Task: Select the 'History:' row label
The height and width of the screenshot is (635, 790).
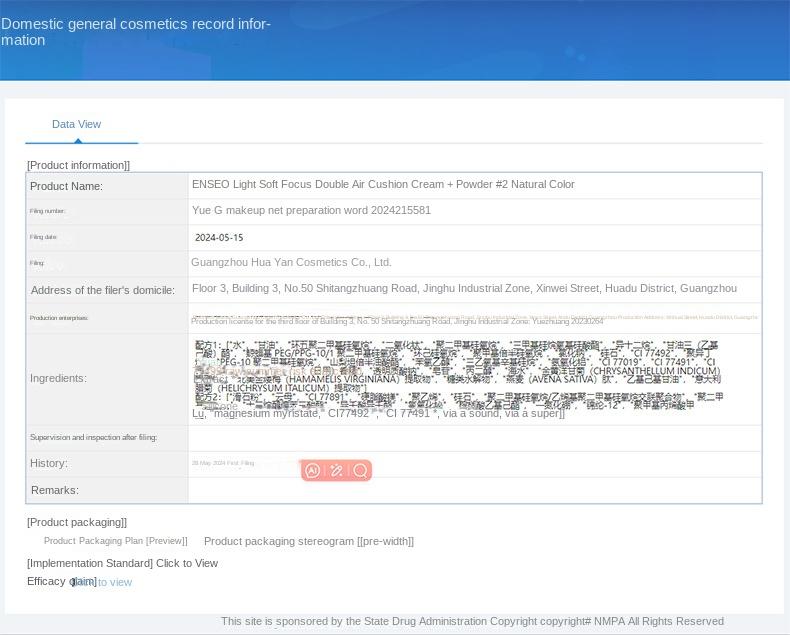Action: pyautogui.click(x=49, y=464)
